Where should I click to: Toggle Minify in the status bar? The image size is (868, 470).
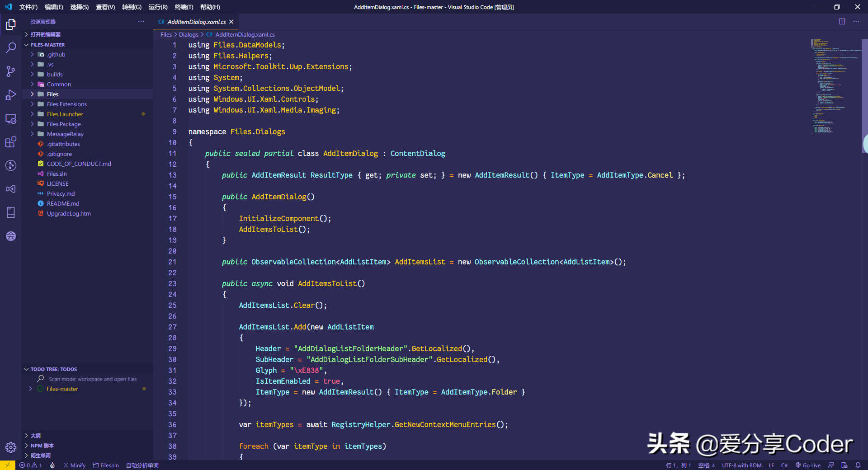coord(75,465)
